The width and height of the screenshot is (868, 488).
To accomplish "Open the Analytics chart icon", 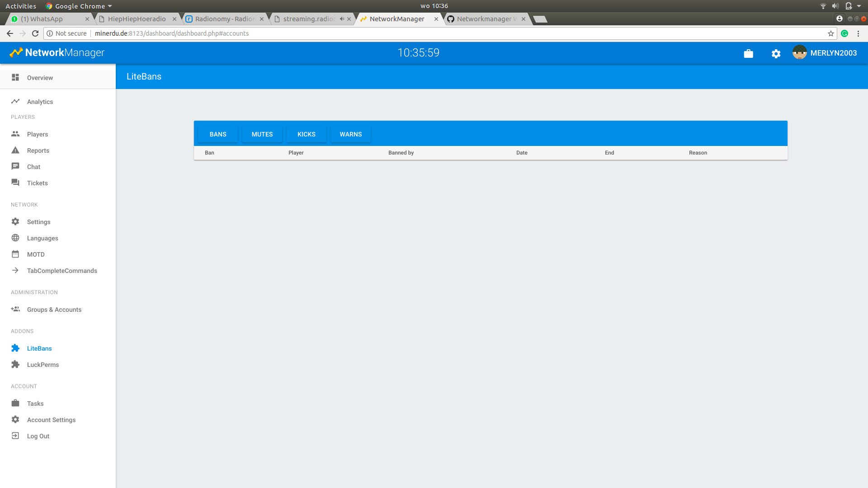I will point(15,101).
